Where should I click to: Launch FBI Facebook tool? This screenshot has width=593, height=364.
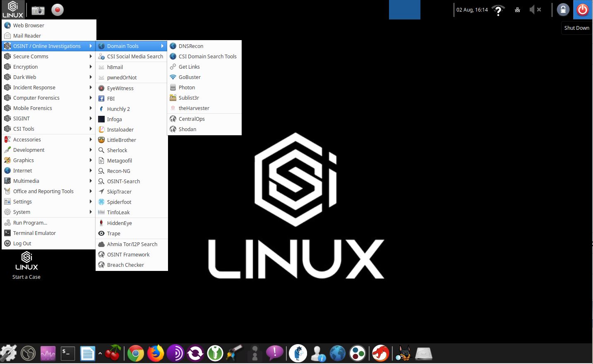(132, 98)
